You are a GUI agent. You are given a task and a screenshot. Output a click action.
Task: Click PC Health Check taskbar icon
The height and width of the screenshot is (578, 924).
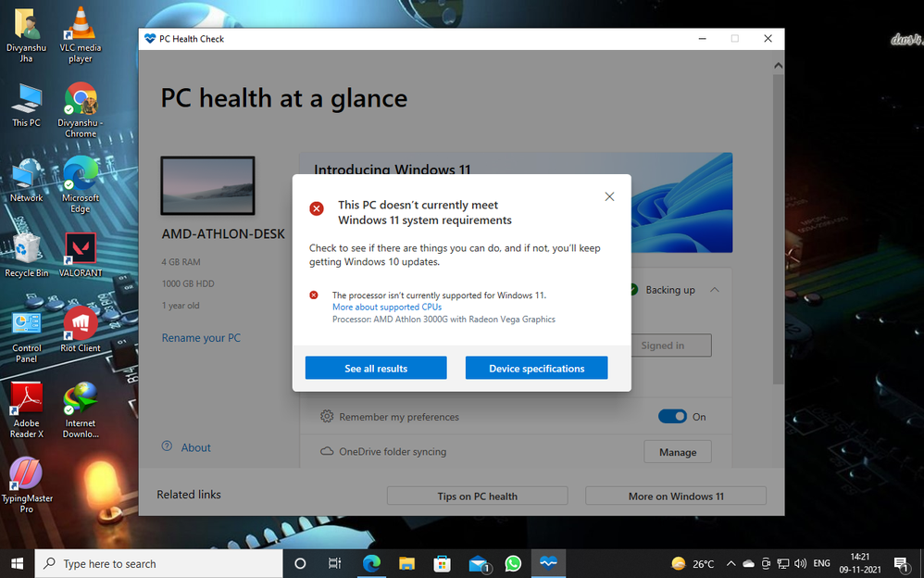click(x=549, y=563)
